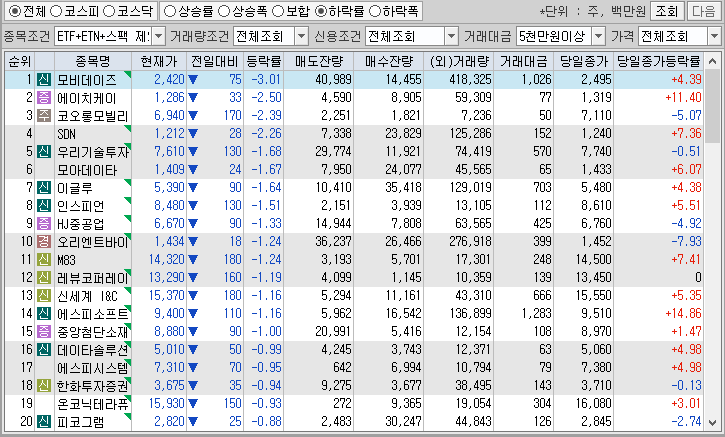Sort by 전일대비 column header

pos(215,61)
